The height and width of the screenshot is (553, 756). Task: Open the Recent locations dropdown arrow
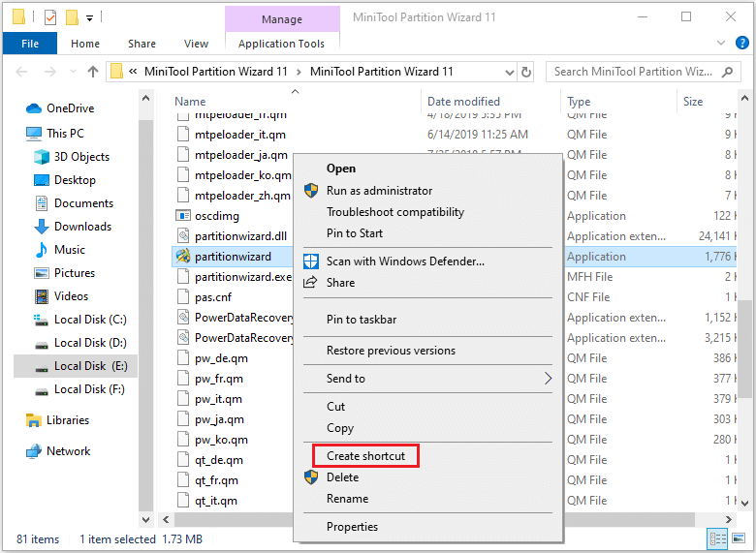[73, 72]
